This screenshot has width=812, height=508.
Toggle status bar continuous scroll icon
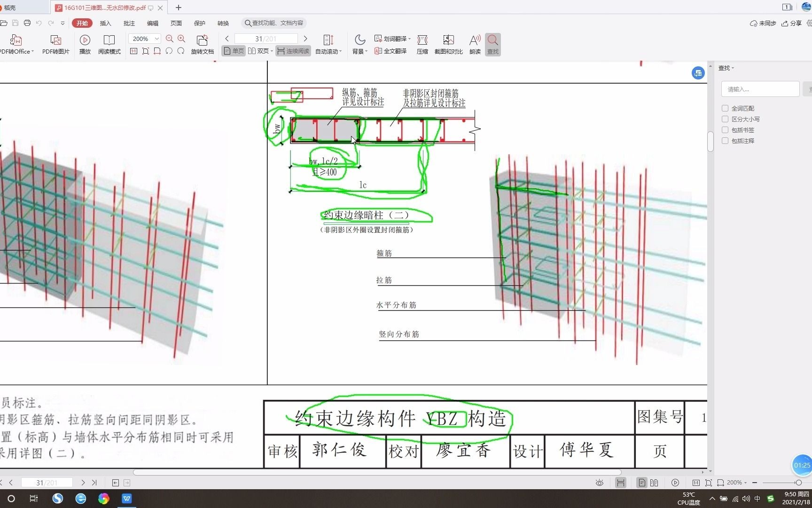pos(621,483)
